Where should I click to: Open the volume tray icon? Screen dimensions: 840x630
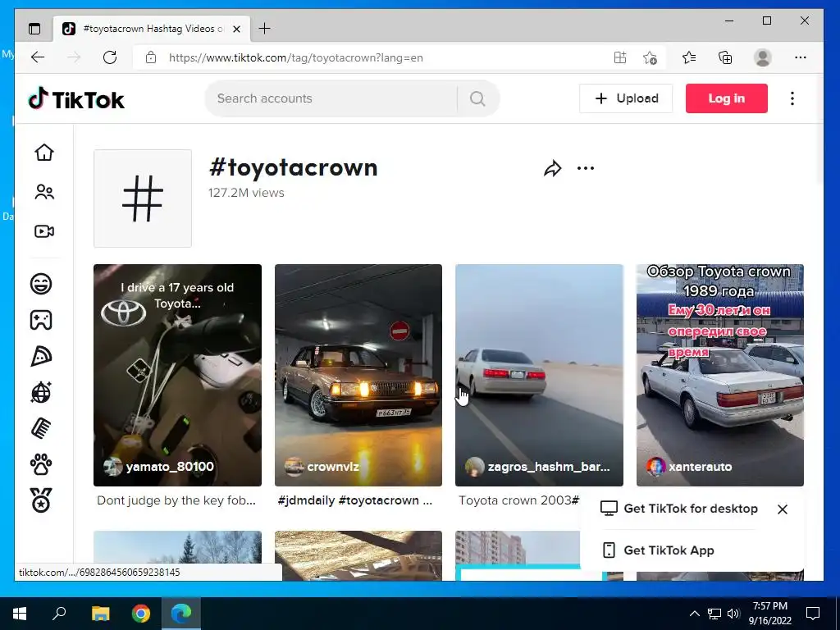coord(733,614)
